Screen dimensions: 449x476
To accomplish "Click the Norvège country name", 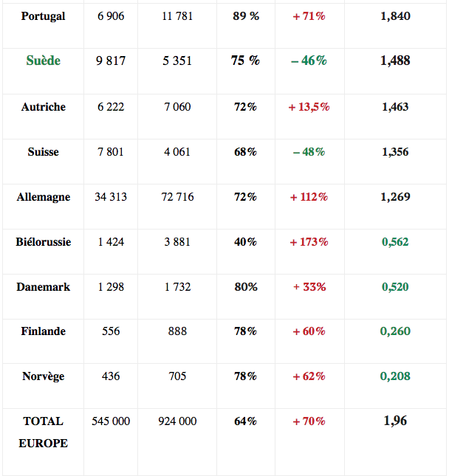I will 43,376.
